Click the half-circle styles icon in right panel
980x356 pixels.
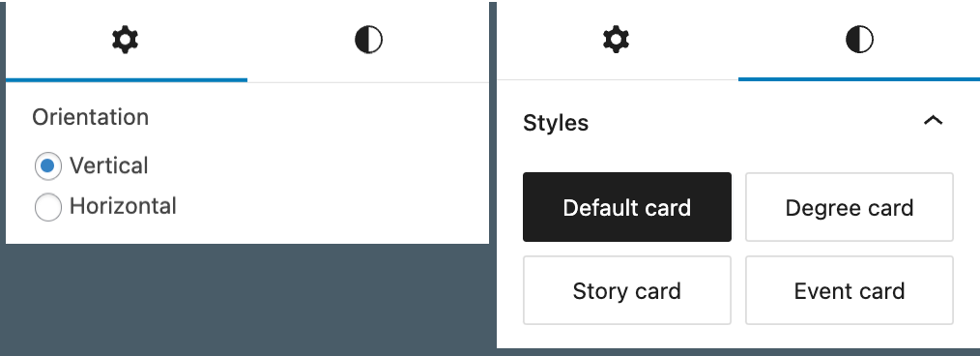coord(859,40)
